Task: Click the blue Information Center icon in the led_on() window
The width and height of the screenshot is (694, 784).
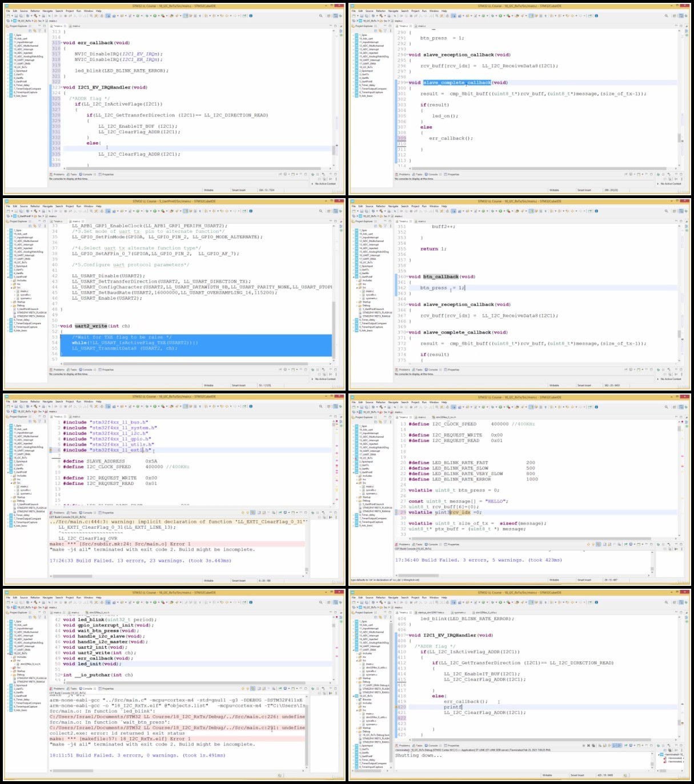Action: pos(596,15)
